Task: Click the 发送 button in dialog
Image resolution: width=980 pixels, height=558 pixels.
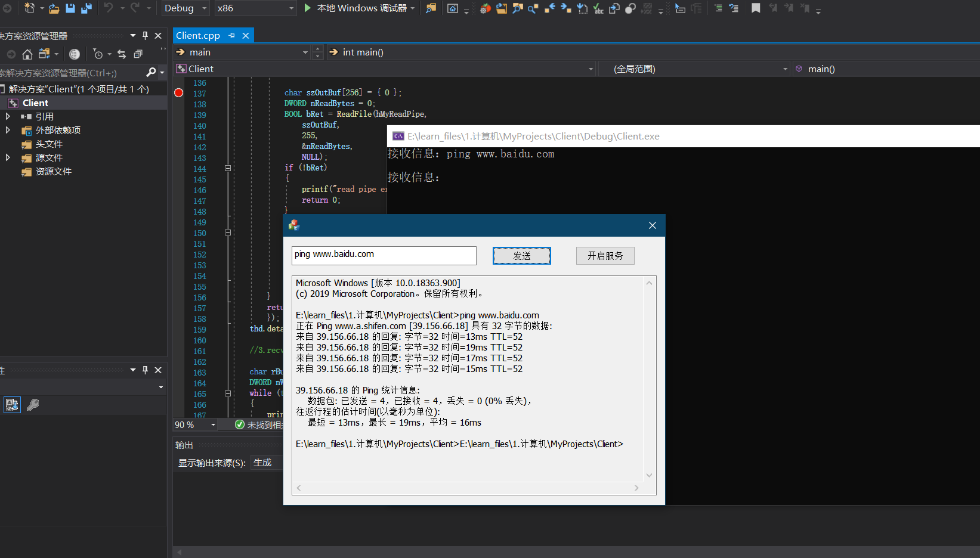Action: tap(522, 256)
